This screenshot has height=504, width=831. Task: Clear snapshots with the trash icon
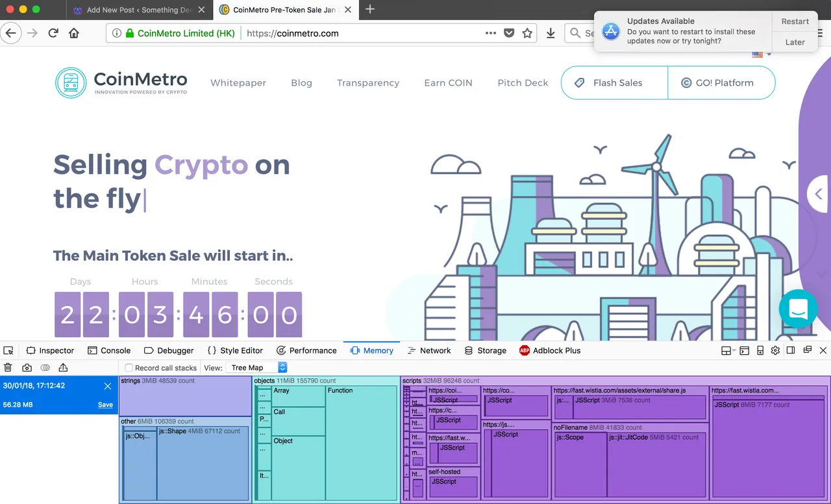point(8,368)
